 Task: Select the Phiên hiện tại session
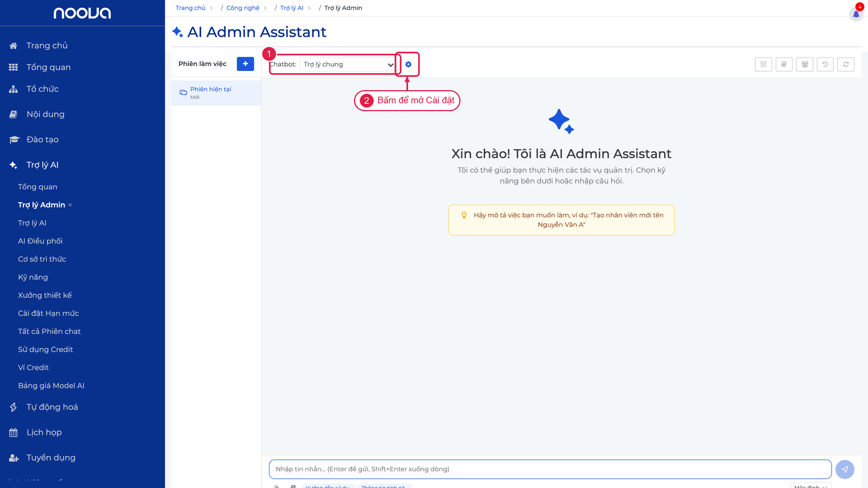click(216, 93)
